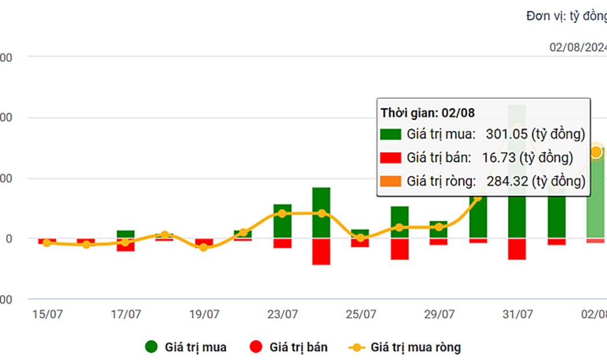Click the red circle icon of the Giá trị bán legend
This screenshot has width=607, height=364.
(x=256, y=347)
